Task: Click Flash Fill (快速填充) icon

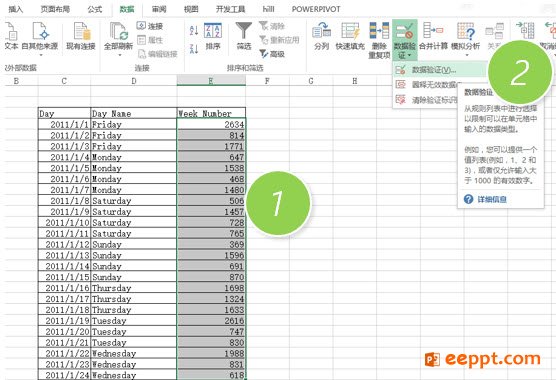Action: (350, 31)
